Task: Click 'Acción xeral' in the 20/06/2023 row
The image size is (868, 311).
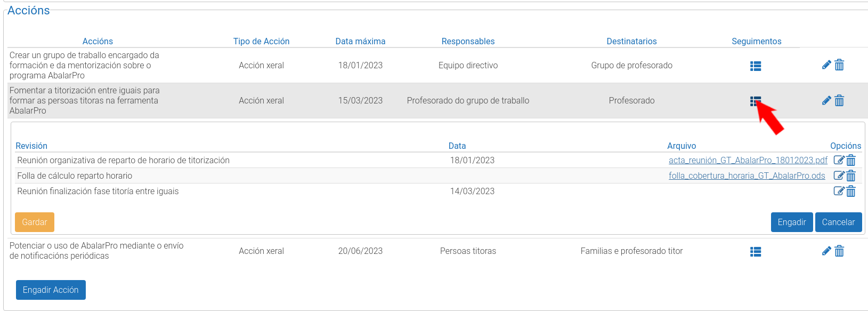Action: coord(261,251)
